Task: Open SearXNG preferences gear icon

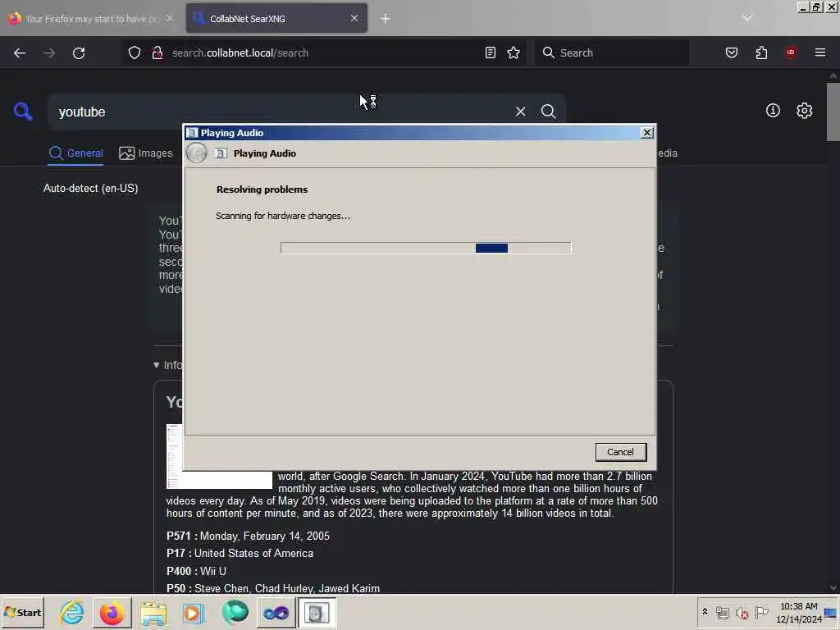Action: click(x=804, y=111)
